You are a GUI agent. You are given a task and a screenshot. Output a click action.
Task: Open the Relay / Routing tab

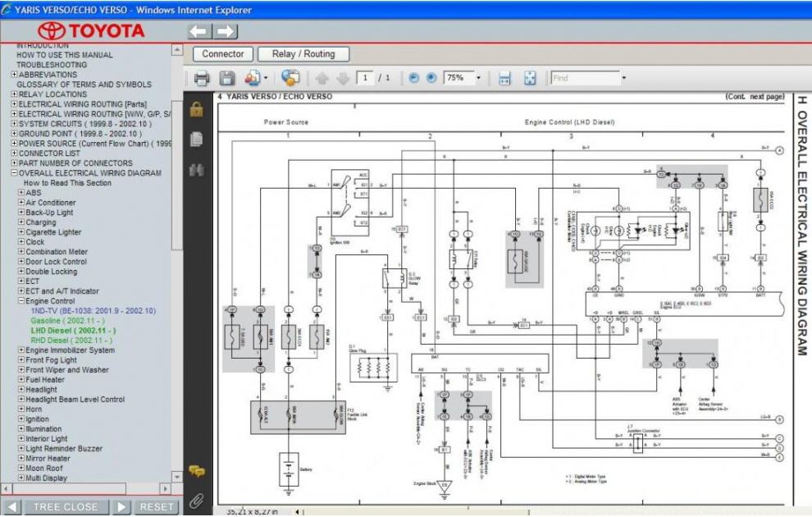303,54
